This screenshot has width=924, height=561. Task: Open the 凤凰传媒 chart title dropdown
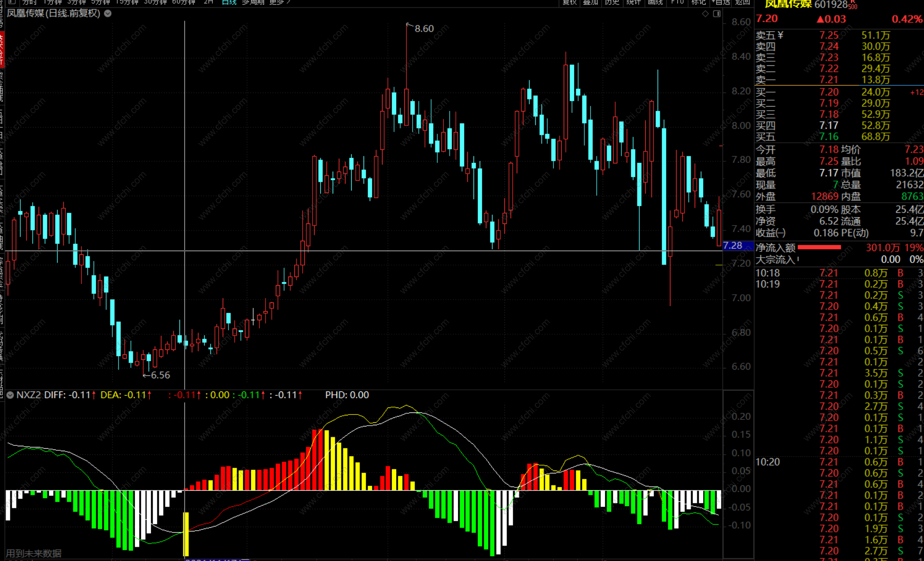(108, 13)
